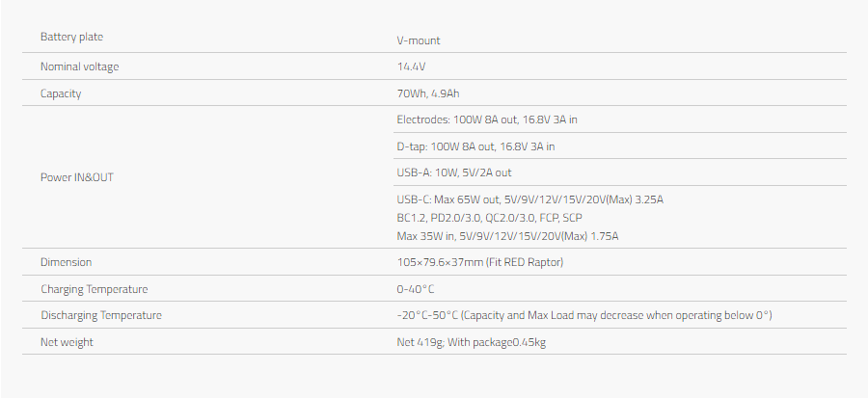
Task: Select the -20°C-50°C discharging value text
Action: tap(584, 315)
